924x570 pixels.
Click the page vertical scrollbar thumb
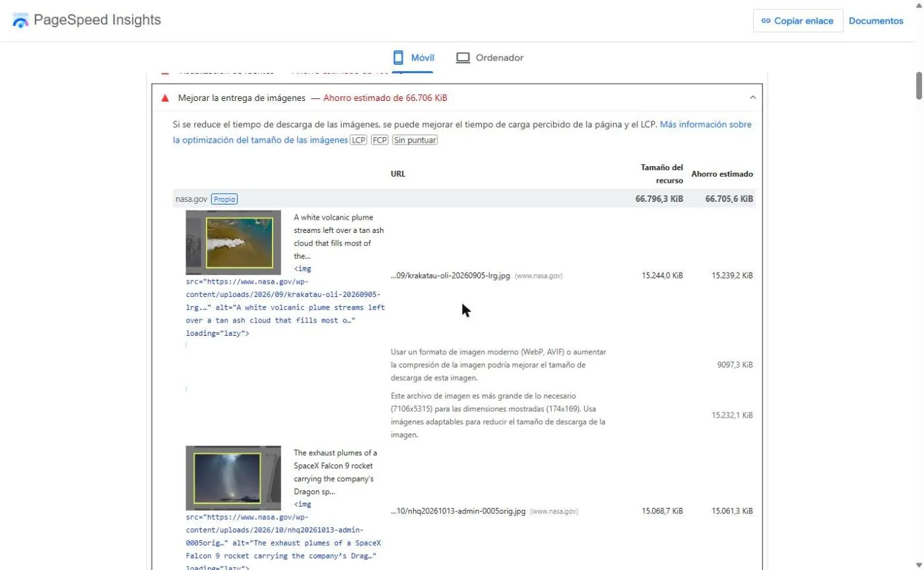(919, 84)
